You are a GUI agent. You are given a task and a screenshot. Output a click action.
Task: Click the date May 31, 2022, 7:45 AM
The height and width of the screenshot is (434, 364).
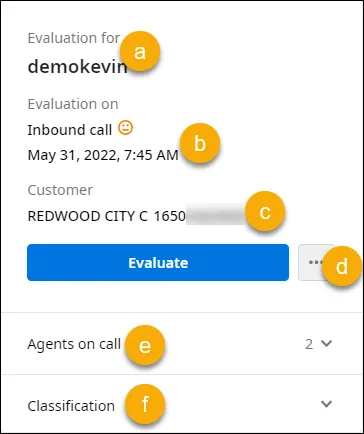click(103, 155)
